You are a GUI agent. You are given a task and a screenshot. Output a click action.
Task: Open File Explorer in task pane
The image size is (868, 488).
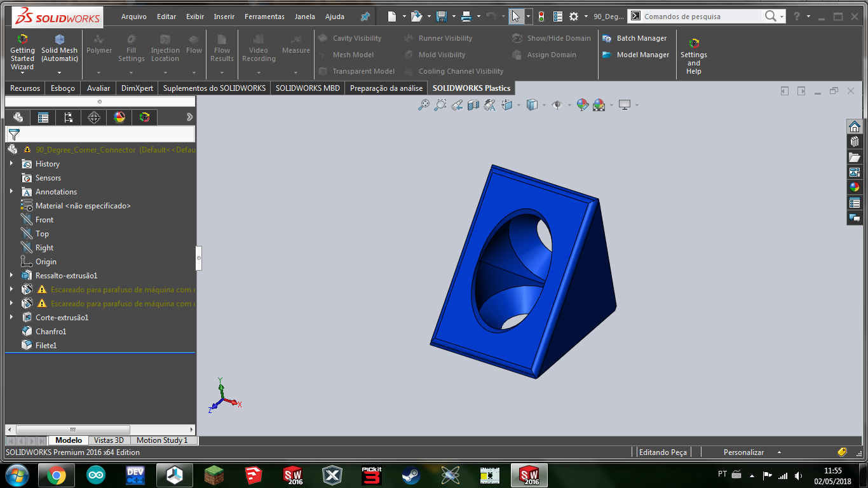pos(855,156)
